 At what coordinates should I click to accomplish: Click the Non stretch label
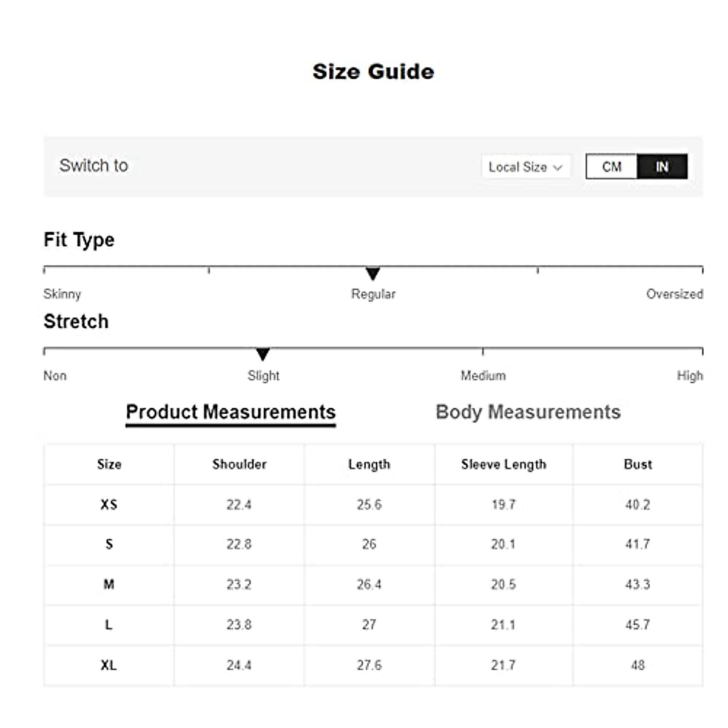(55, 376)
